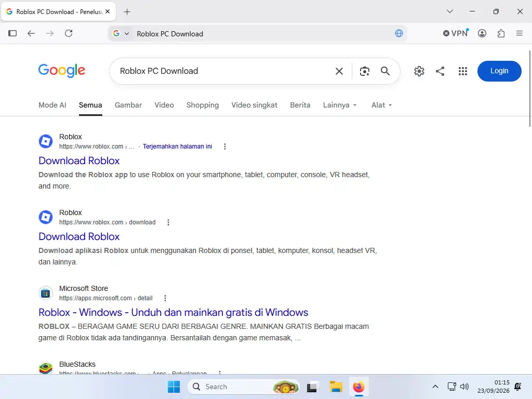Viewport: 532px width, 399px height.
Task: Click the Microsoft Store favicon
Action: pos(46,293)
